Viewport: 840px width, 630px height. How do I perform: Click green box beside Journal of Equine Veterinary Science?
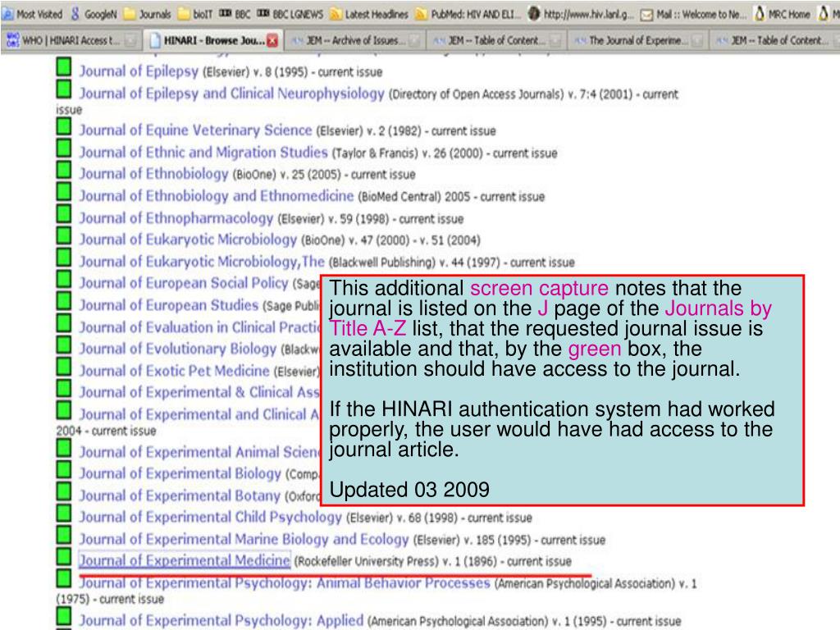pyautogui.click(x=64, y=126)
